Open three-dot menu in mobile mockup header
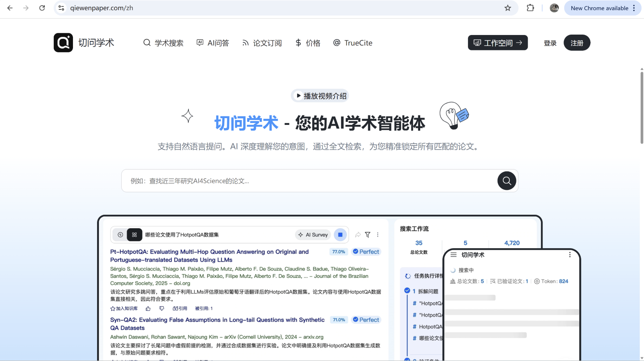 pos(570,255)
